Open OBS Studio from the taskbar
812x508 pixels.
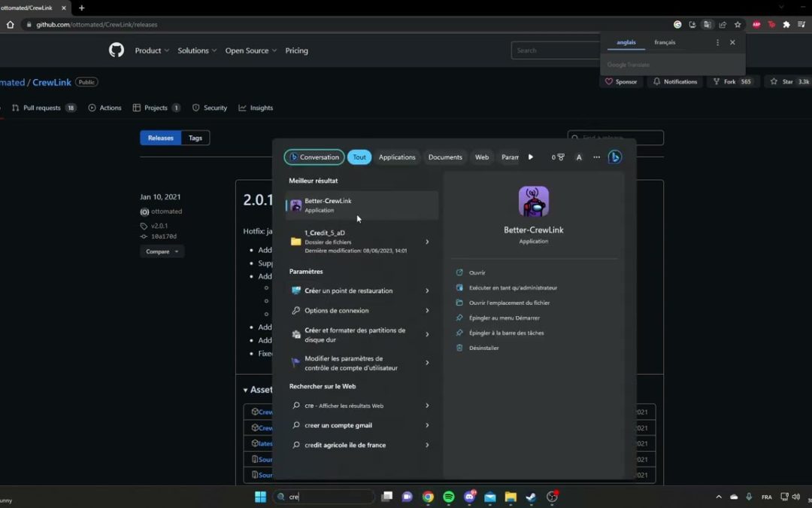[552, 497]
